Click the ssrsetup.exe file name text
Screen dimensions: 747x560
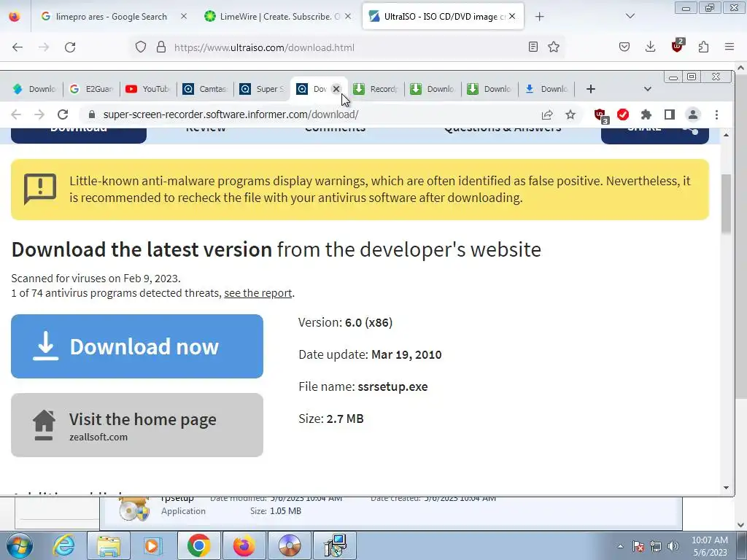(x=392, y=386)
